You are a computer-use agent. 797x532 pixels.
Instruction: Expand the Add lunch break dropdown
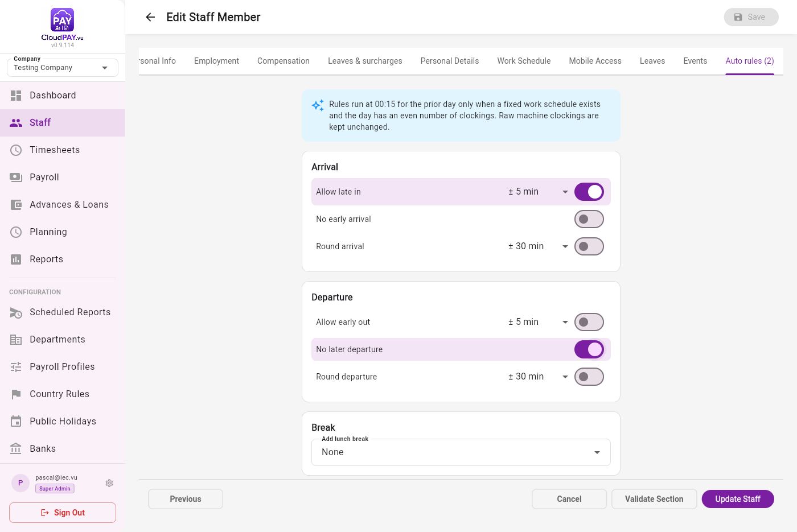(461, 452)
